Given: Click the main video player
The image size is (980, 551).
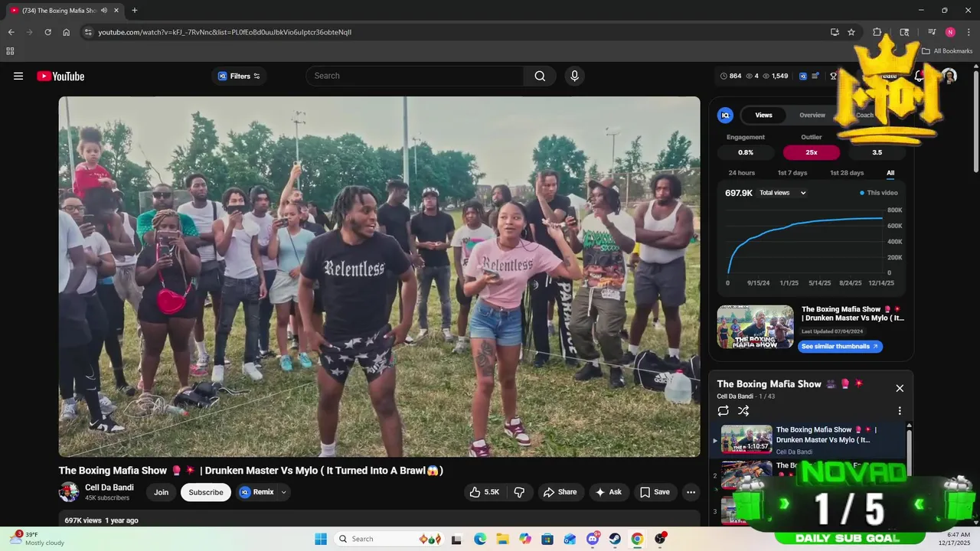Looking at the screenshot, I should [x=379, y=276].
